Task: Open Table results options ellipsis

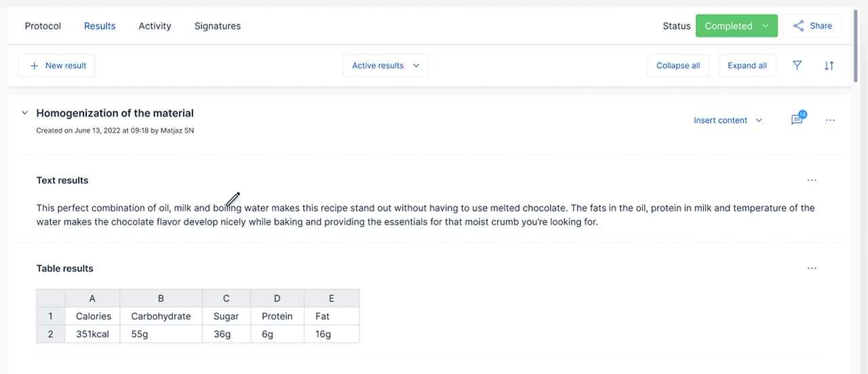Action: pos(812,269)
